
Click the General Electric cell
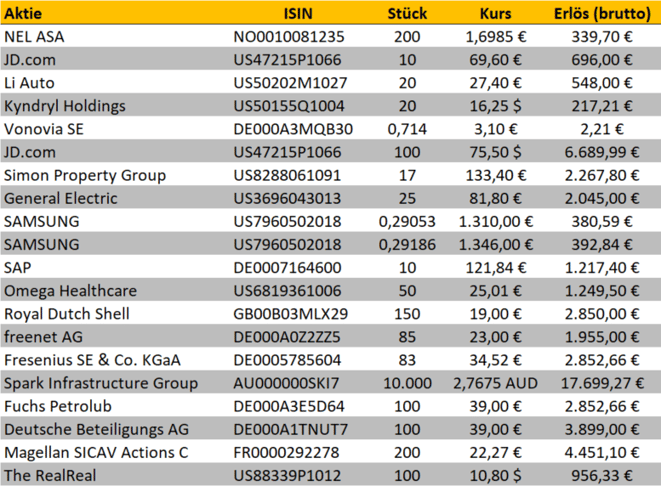pos(61,199)
